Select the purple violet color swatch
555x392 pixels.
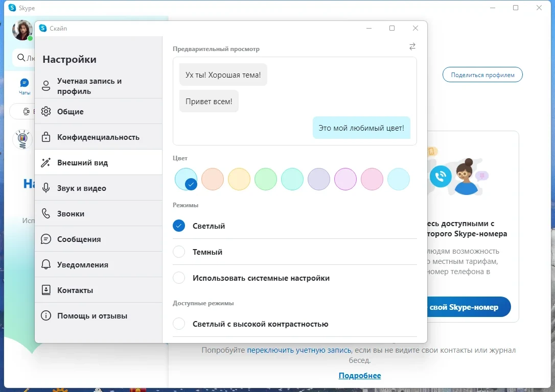click(x=345, y=179)
